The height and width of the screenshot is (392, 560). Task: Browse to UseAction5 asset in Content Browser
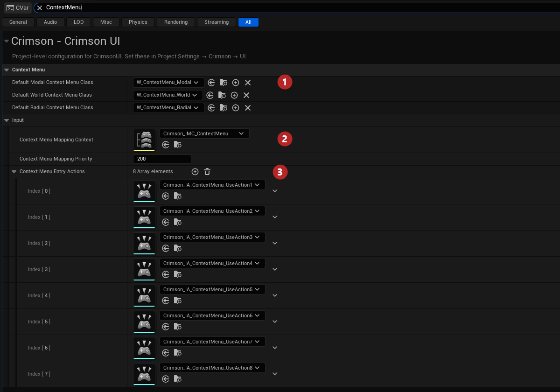pos(177,301)
